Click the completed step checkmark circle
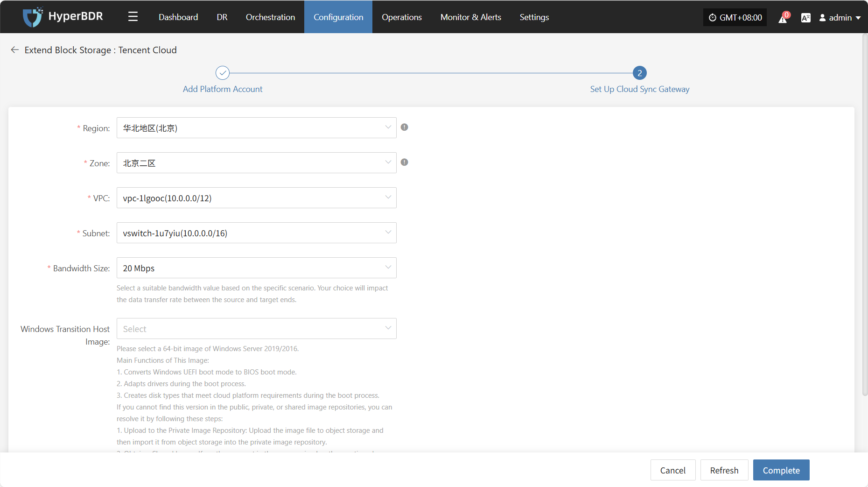 pos(223,73)
